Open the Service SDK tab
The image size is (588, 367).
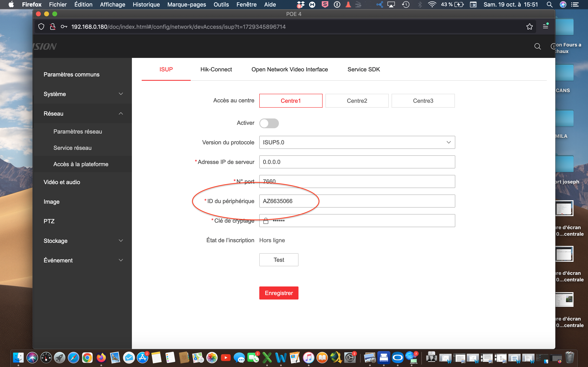click(363, 69)
